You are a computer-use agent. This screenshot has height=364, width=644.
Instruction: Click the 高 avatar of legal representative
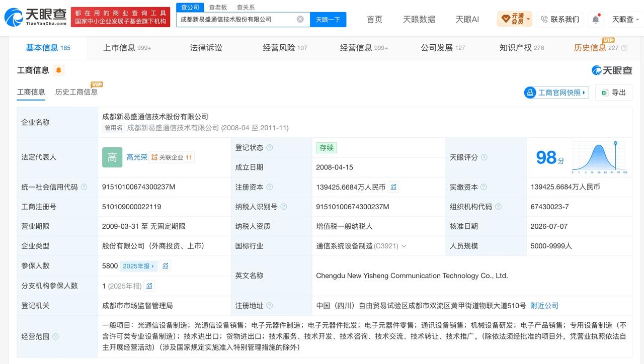tap(112, 157)
